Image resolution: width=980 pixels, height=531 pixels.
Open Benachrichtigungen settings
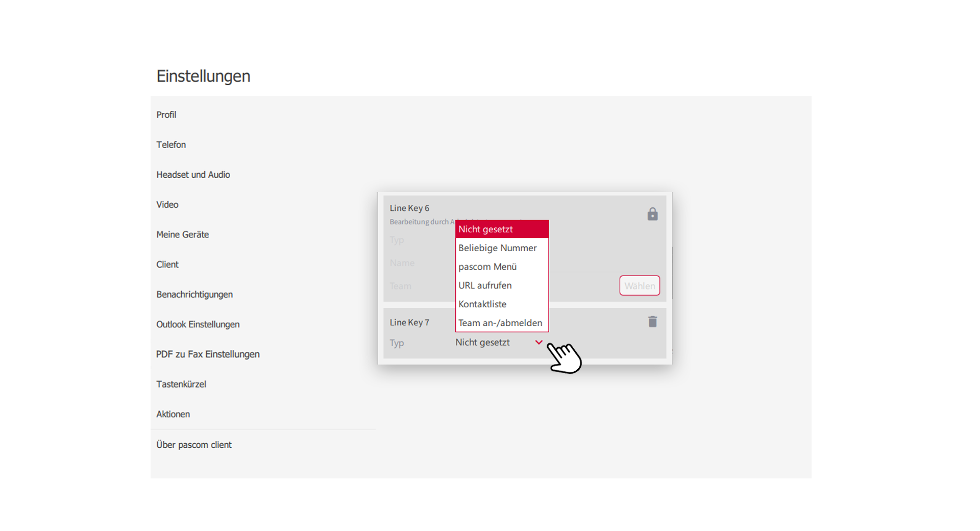194,295
